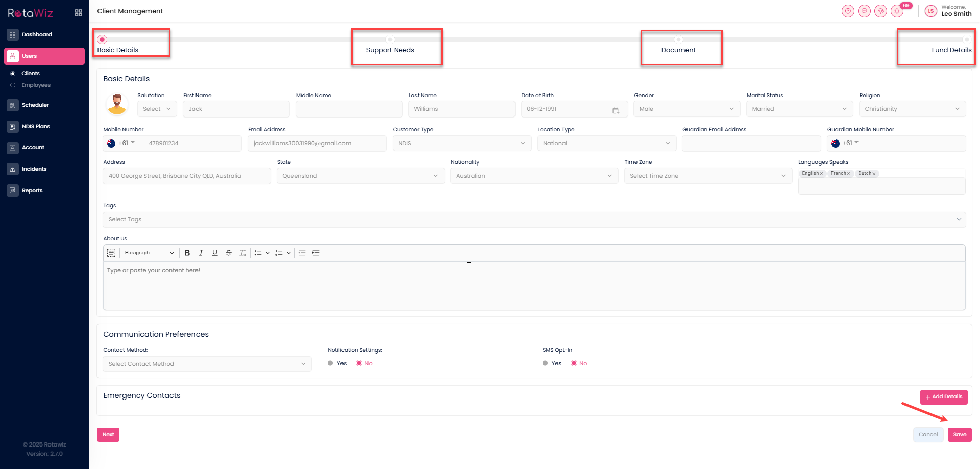Open the Select Contact Method dropdown
Screen dimensions: 980x469
point(207,364)
